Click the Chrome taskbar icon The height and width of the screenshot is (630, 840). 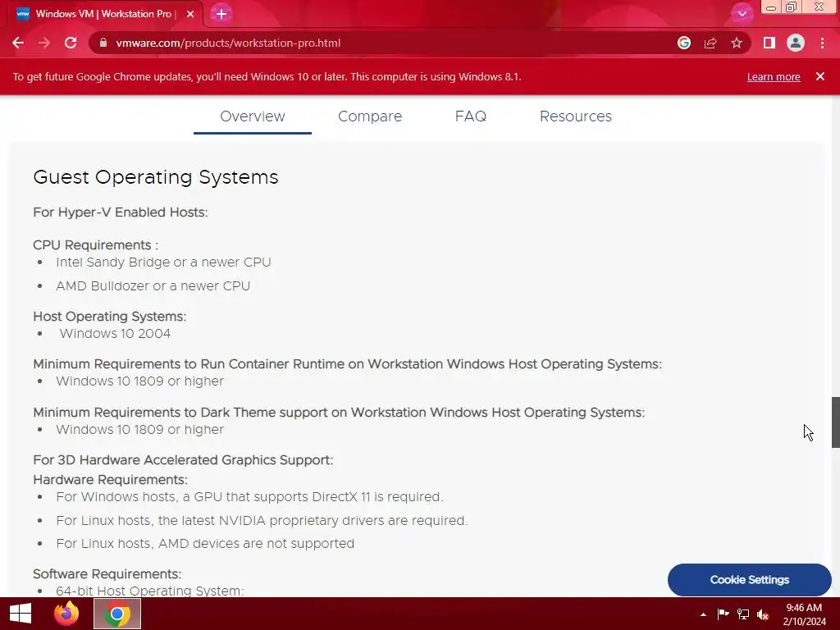point(117,614)
